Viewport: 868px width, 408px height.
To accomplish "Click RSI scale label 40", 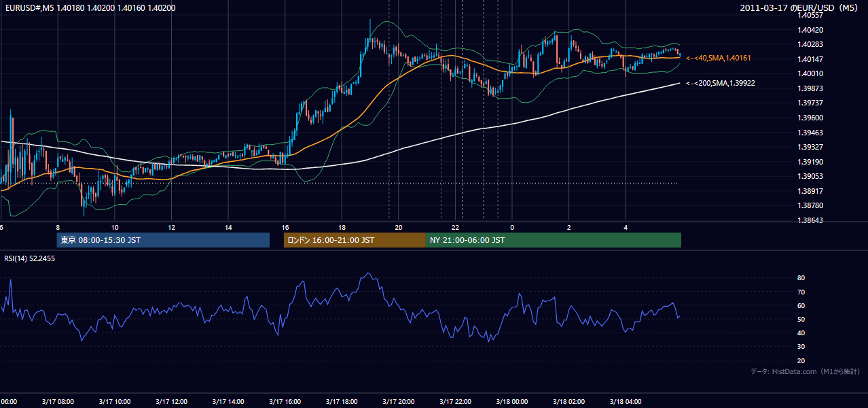I will [801, 333].
